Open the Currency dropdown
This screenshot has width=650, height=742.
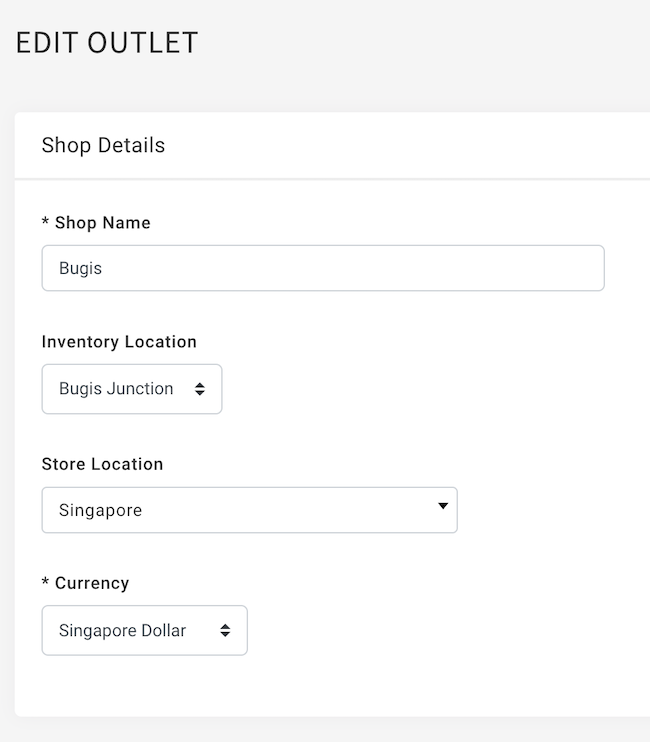coord(144,630)
